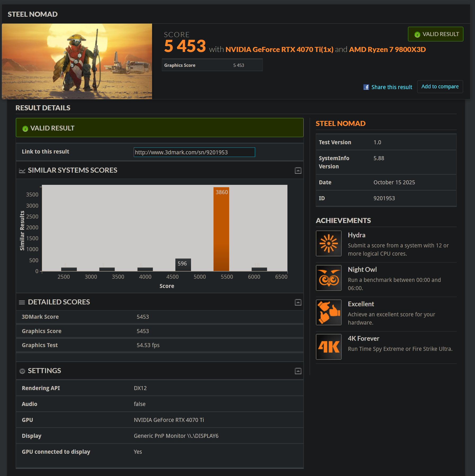
Task: Click the Excellent thumbs-up achievement icon
Action: pos(328,312)
